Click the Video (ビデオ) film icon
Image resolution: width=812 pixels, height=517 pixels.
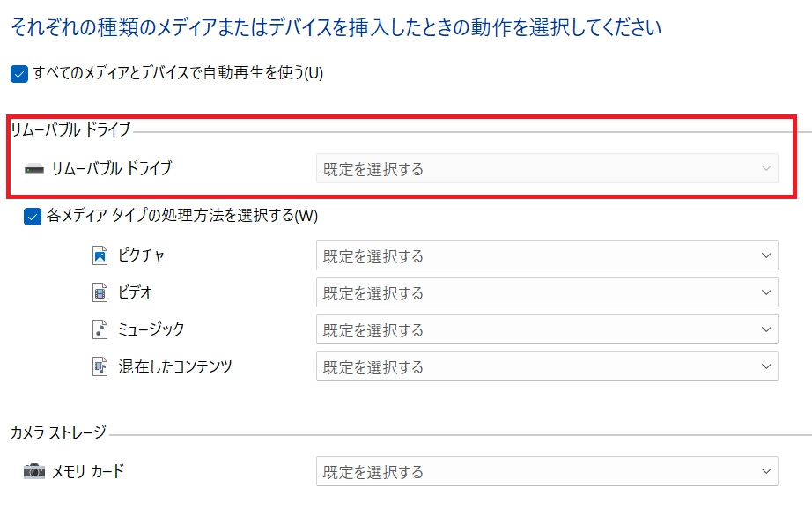tap(100, 293)
